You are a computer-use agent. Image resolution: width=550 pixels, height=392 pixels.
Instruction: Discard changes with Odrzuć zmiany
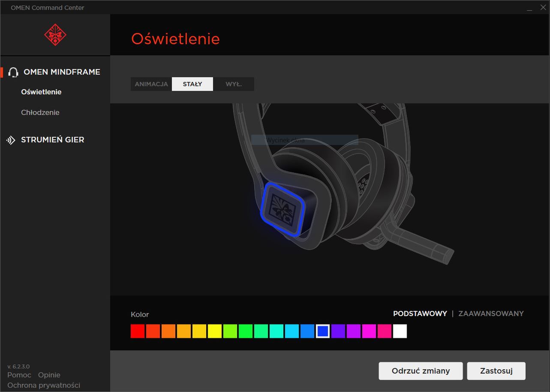click(x=420, y=371)
